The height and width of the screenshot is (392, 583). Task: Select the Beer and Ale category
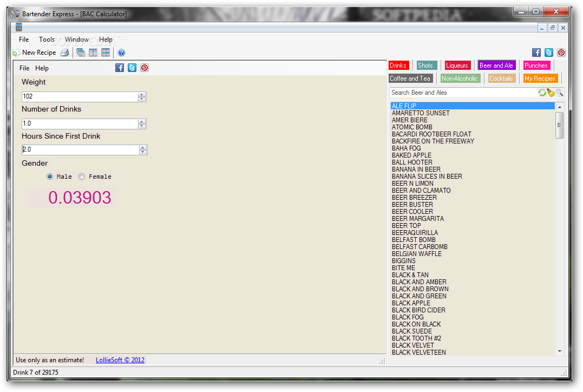pyautogui.click(x=496, y=66)
